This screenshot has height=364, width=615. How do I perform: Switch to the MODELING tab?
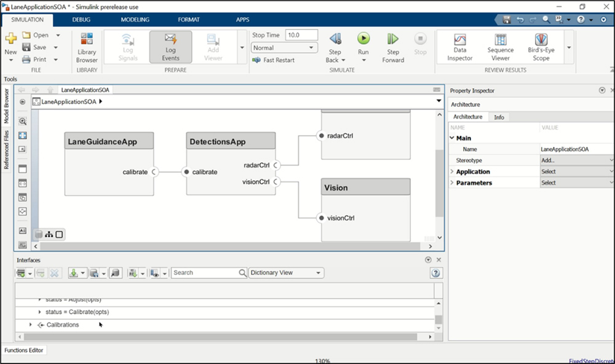135,20
